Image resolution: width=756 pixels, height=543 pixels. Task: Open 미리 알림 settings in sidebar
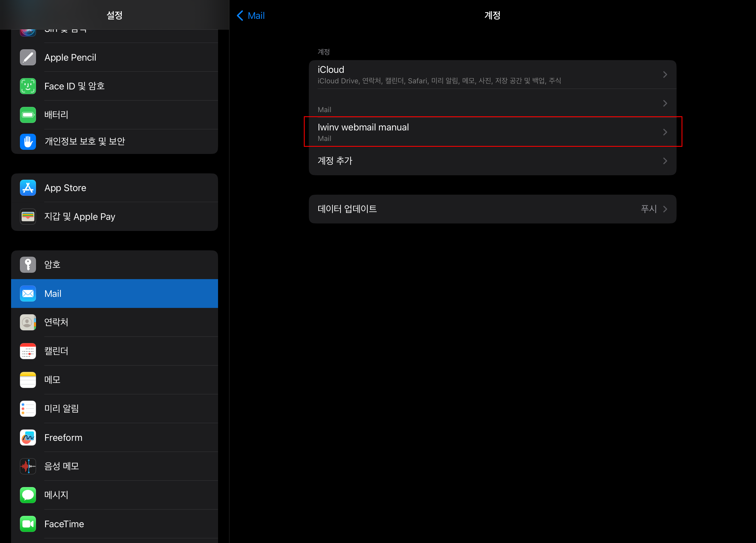click(x=114, y=409)
